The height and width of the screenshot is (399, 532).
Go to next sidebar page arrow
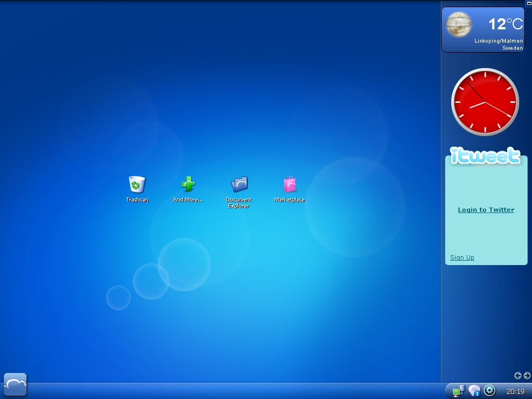click(527, 375)
